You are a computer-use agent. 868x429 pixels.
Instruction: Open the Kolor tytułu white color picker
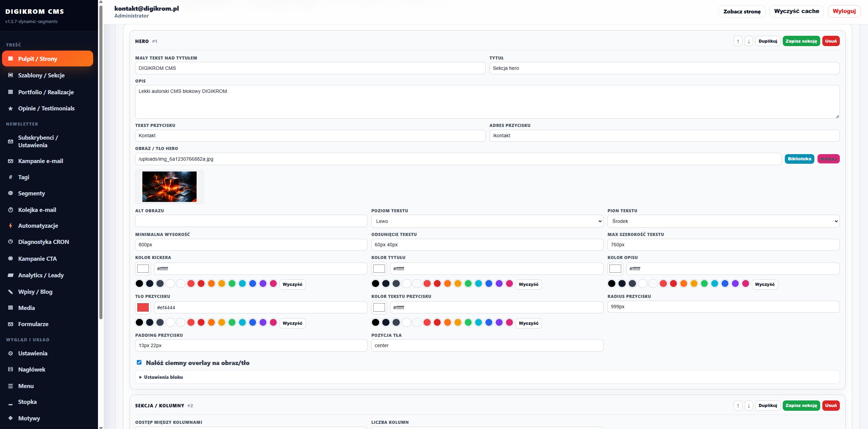(379, 269)
